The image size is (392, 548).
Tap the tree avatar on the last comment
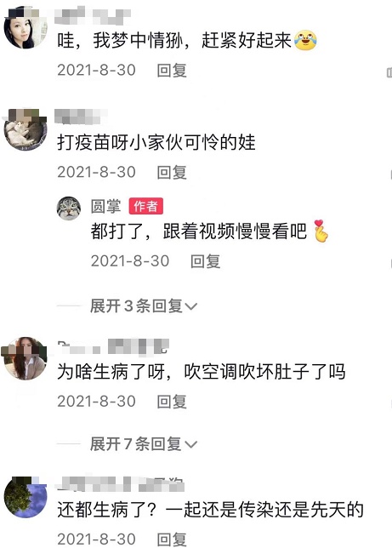(x=26, y=497)
